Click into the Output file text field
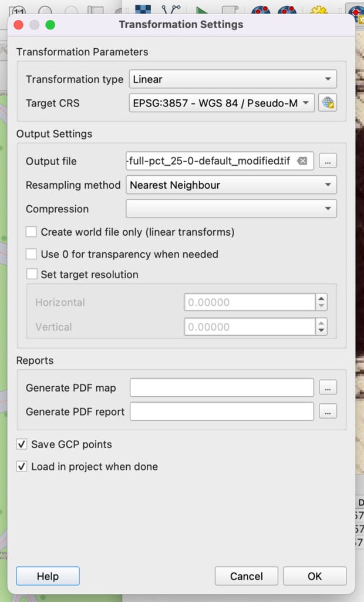The height and width of the screenshot is (602, 364). point(220,161)
